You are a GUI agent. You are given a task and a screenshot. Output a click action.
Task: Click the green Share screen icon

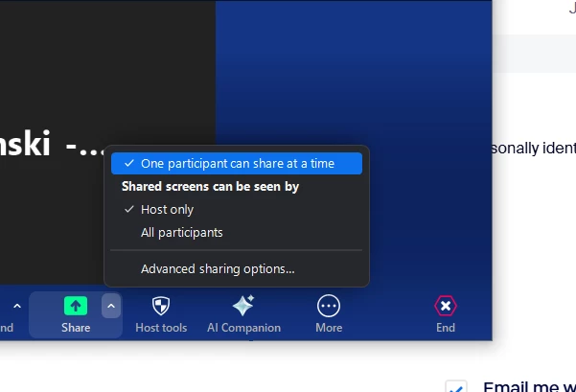click(76, 306)
